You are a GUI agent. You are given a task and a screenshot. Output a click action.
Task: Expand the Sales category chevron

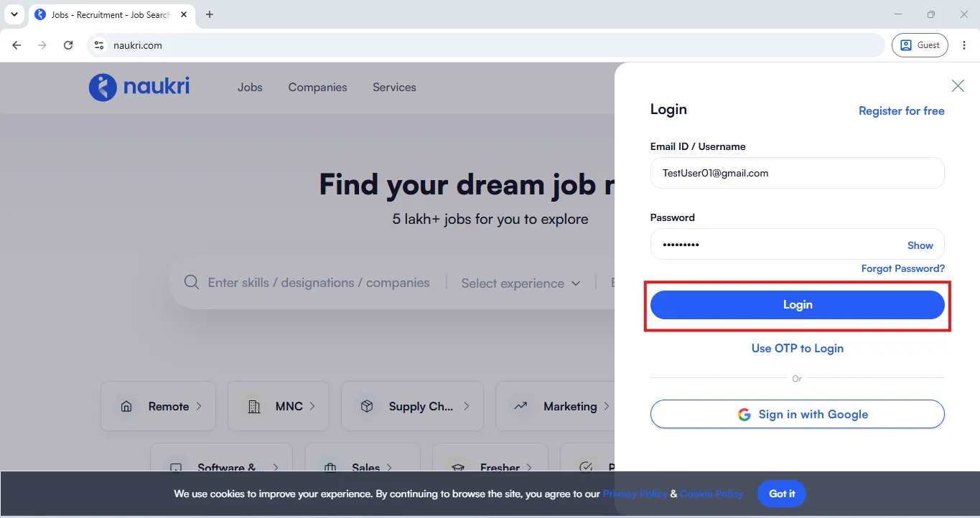pos(390,468)
